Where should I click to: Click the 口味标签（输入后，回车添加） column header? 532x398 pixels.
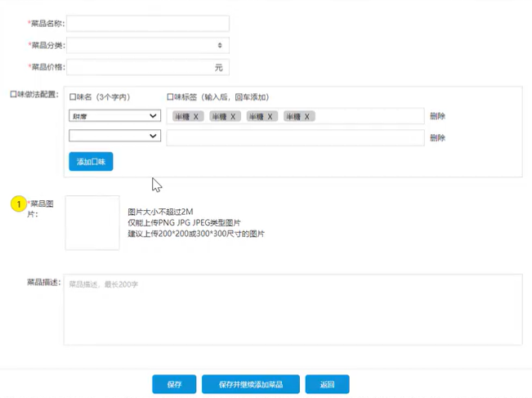(x=218, y=97)
